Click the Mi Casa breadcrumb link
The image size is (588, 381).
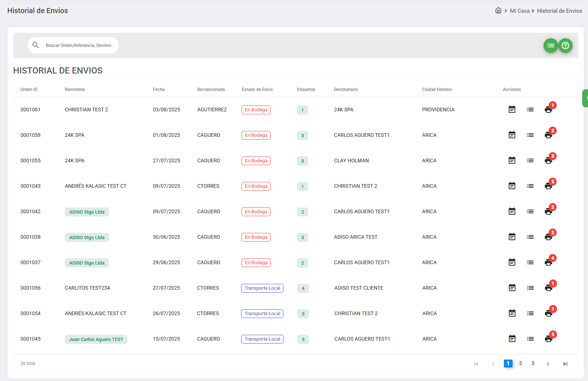[x=520, y=11]
